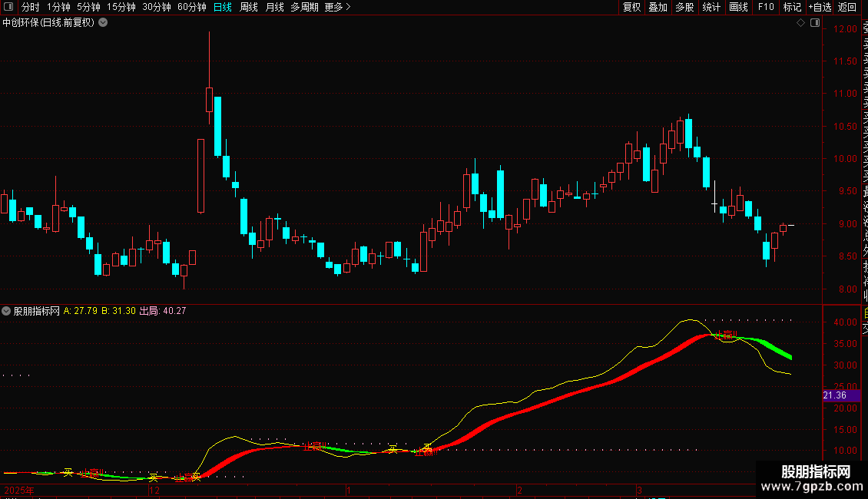Screen dimensions: 868x499
Task: Open F10 company information
Action: tap(766, 7)
